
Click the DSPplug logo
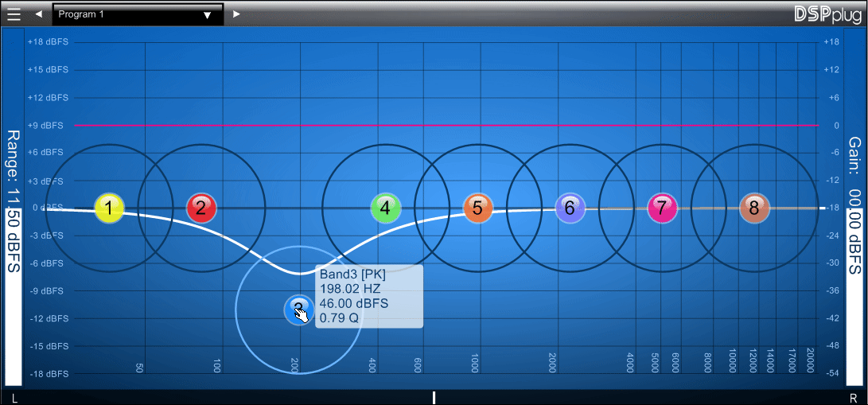point(827,14)
